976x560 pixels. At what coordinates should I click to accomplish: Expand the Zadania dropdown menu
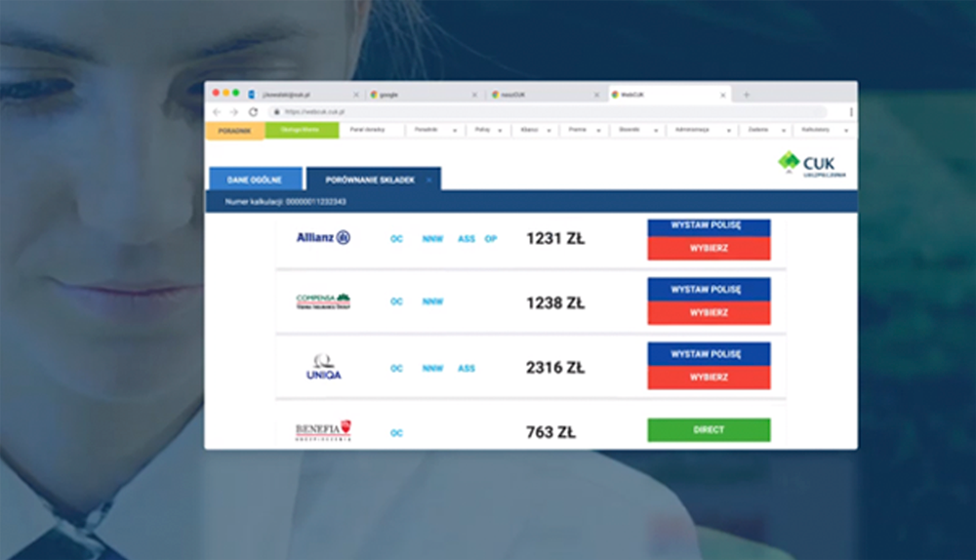point(766,130)
